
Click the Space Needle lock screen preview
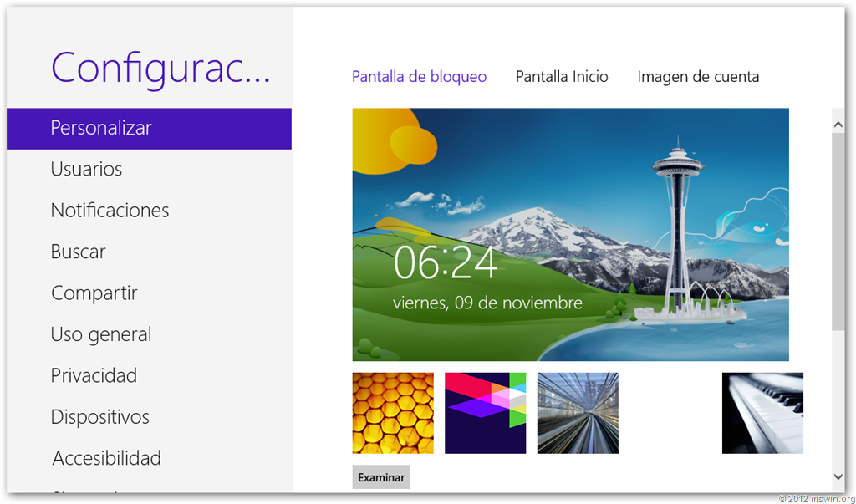(x=570, y=234)
